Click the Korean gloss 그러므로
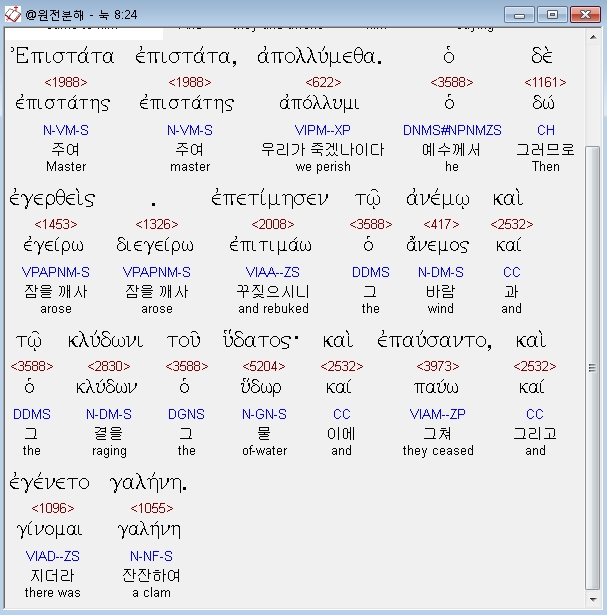The image size is (607, 615). pos(545,150)
